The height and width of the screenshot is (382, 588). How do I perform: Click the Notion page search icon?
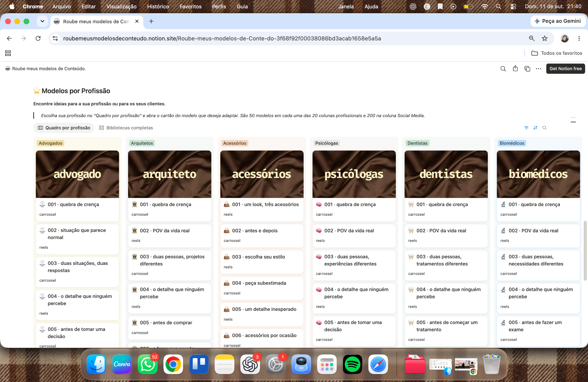[x=503, y=69]
